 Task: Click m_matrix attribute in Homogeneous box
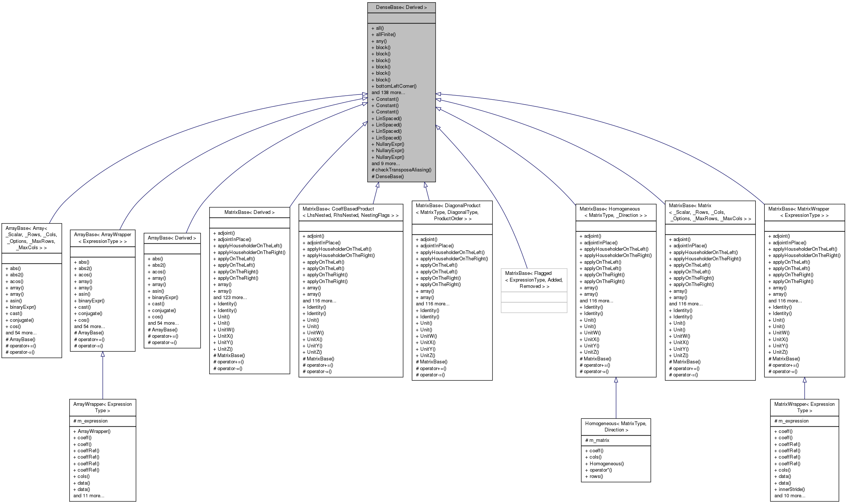[599, 440]
